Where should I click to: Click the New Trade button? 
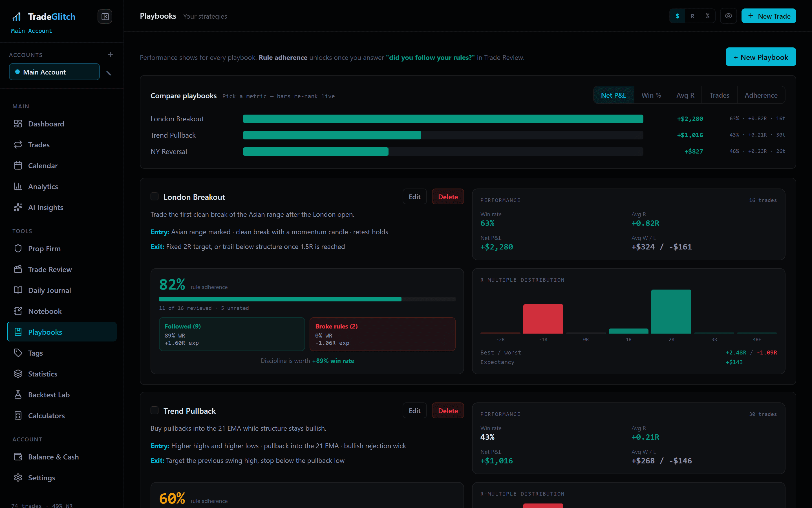click(769, 16)
